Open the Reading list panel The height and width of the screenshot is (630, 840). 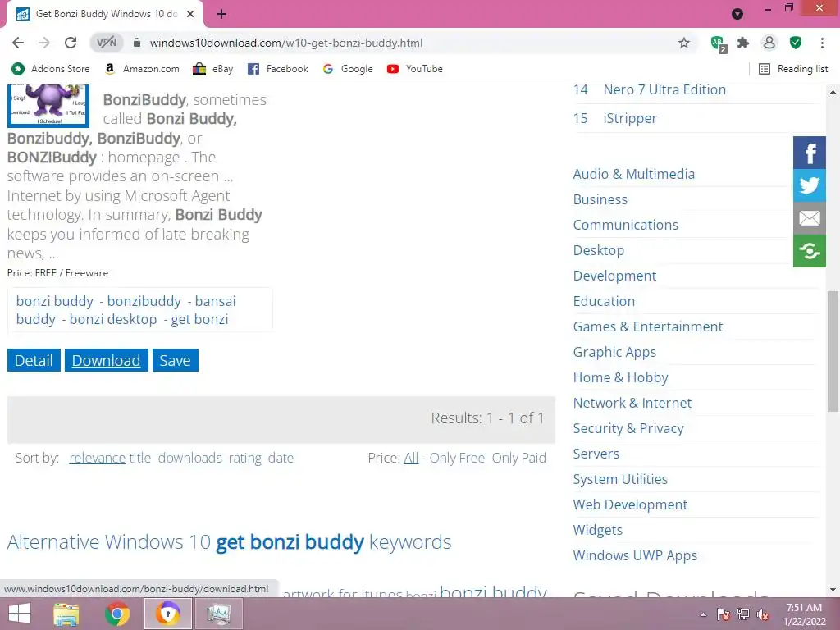tap(793, 69)
